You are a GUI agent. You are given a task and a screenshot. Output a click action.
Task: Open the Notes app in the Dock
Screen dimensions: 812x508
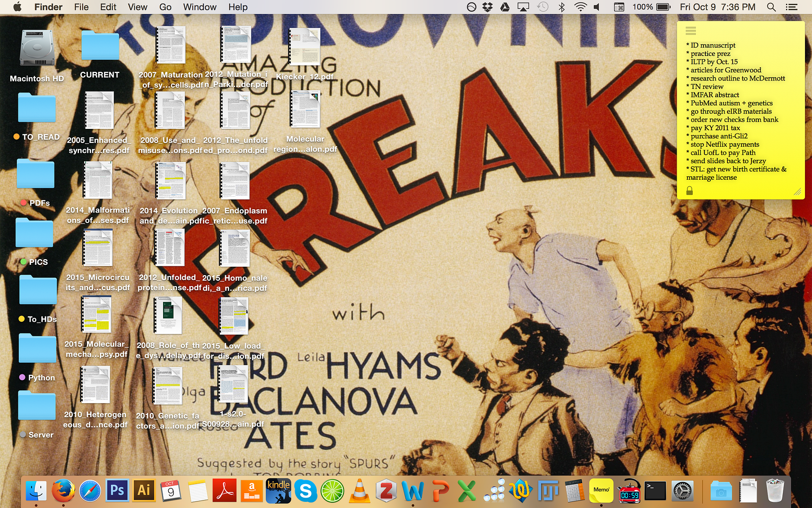pyautogui.click(x=198, y=491)
